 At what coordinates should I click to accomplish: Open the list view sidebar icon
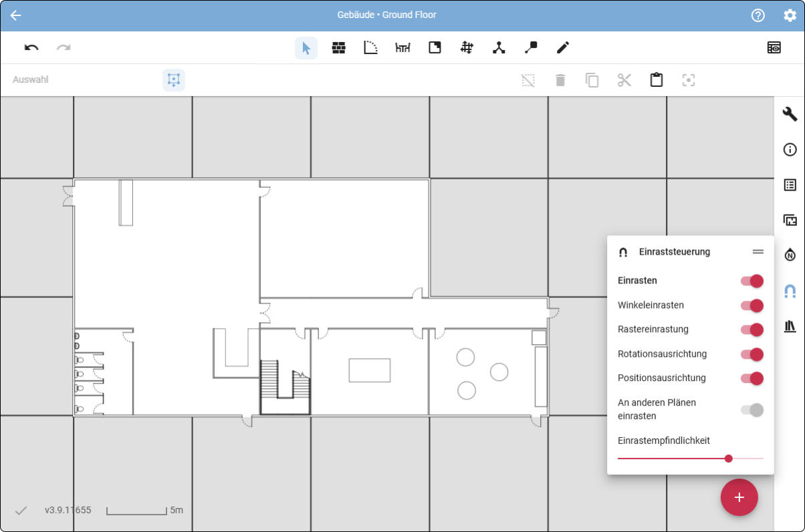pyautogui.click(x=790, y=185)
